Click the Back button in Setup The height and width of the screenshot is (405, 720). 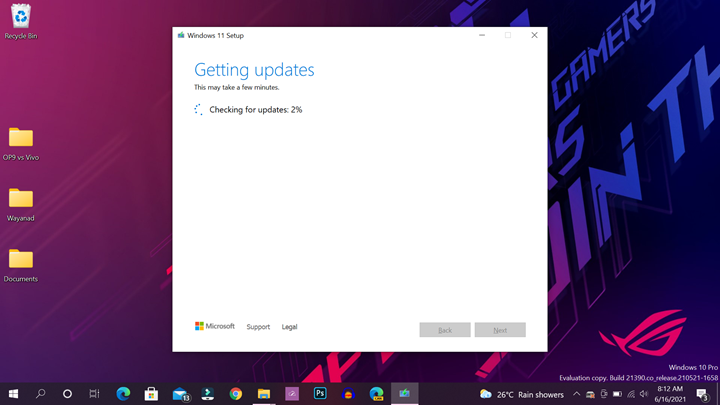pos(445,330)
